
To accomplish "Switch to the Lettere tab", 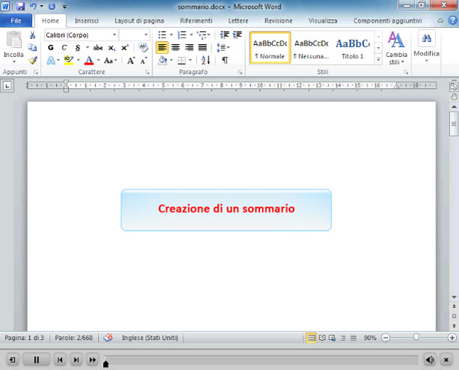I will point(238,21).
